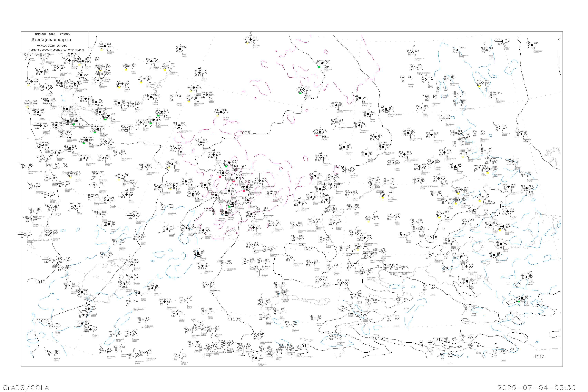Image resolution: width=588 pixels, height=392 pixels.
Task: Click the Курган station cloud-cover circle
Action: point(213,155)
